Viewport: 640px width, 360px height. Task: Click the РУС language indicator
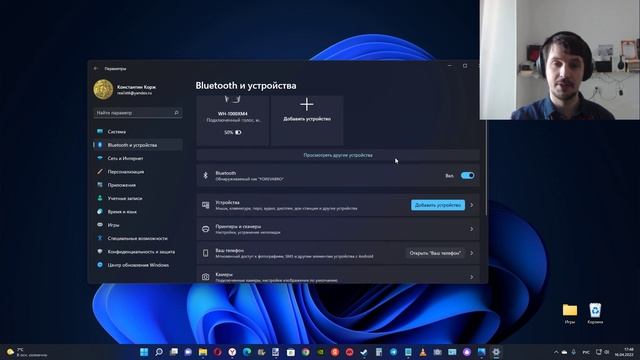(586, 352)
